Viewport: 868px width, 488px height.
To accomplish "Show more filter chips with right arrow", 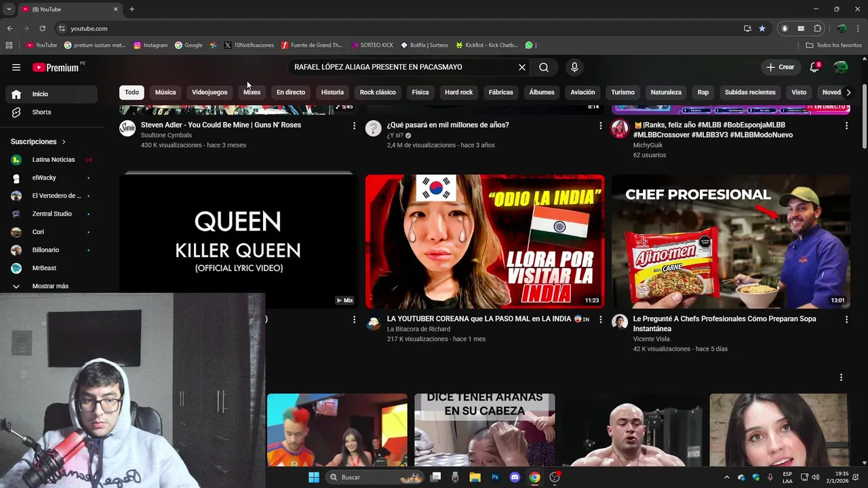I will (x=848, y=92).
